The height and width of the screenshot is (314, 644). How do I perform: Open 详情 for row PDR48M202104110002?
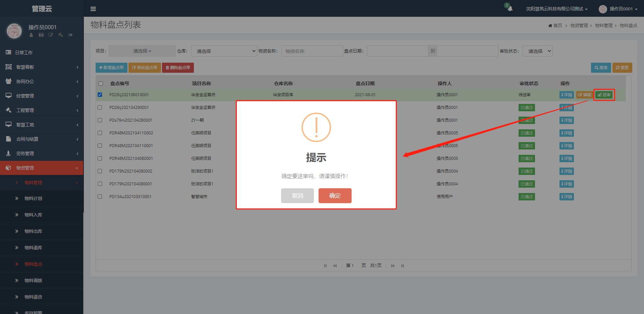[567, 133]
